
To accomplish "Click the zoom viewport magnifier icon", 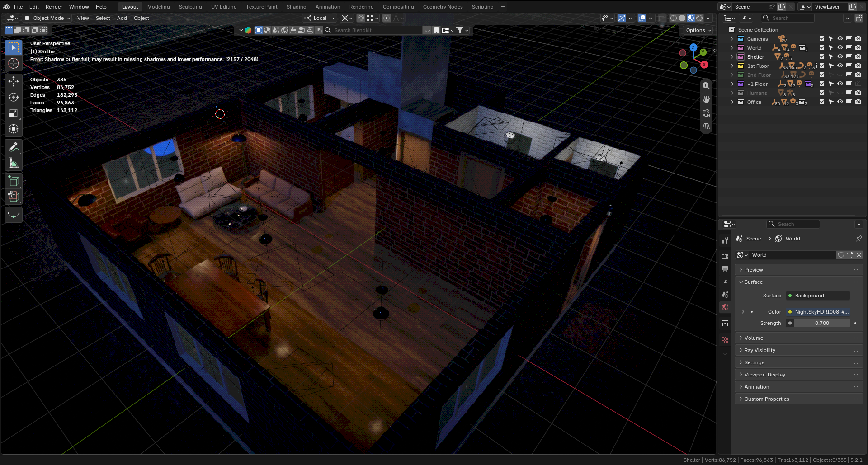I will click(x=706, y=86).
